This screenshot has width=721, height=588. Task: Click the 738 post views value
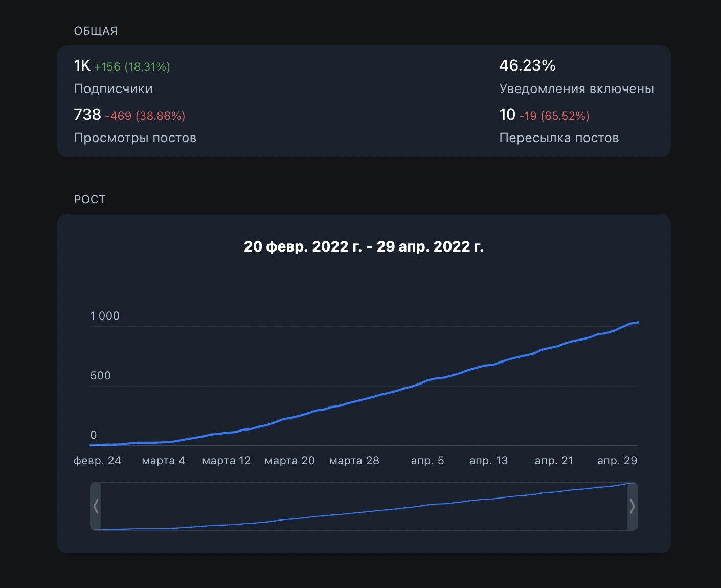[x=87, y=115]
